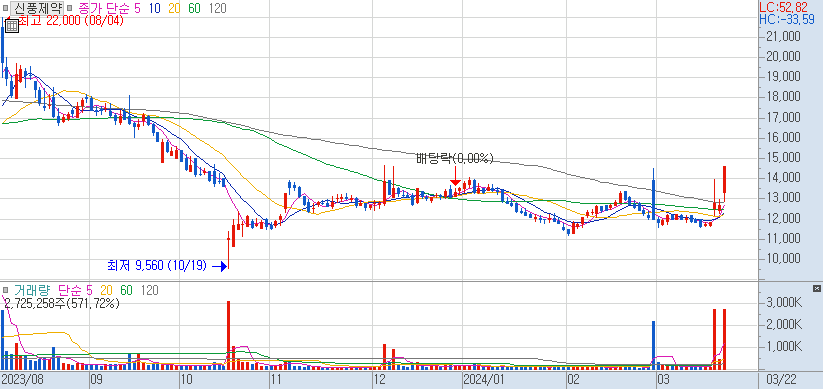This screenshot has height=389, width=823.
Task: Click the 11 month axis label
Action: click(x=276, y=379)
